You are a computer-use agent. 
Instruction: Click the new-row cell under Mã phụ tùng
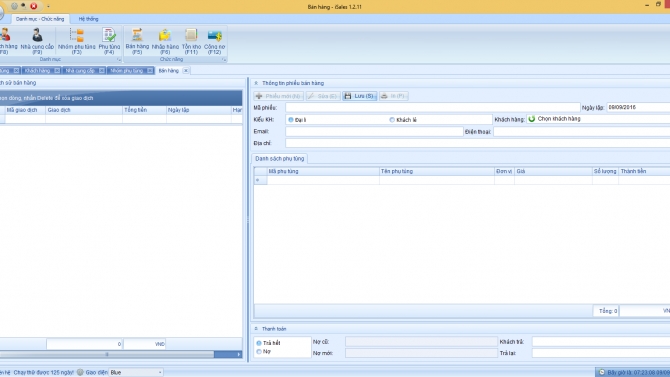(323, 180)
